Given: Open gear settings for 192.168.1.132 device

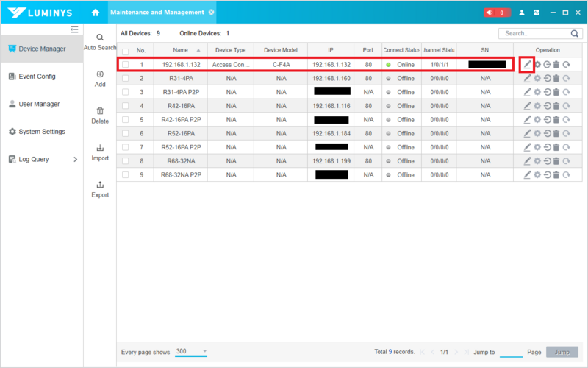Looking at the screenshot, I should pos(537,65).
